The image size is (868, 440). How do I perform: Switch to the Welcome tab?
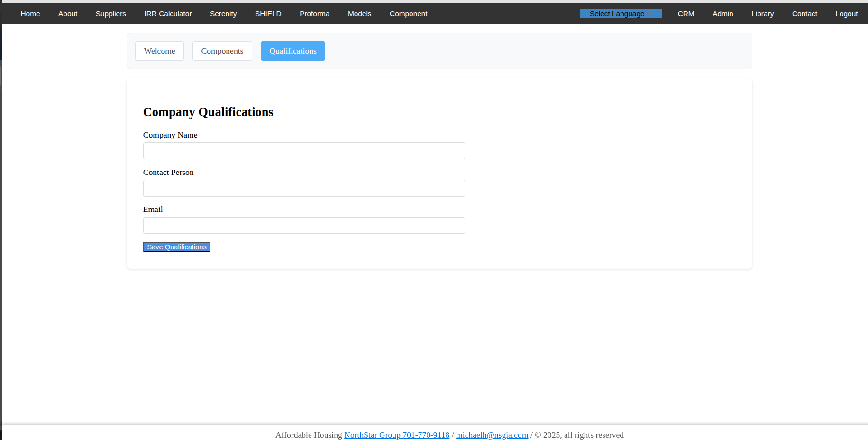click(159, 51)
